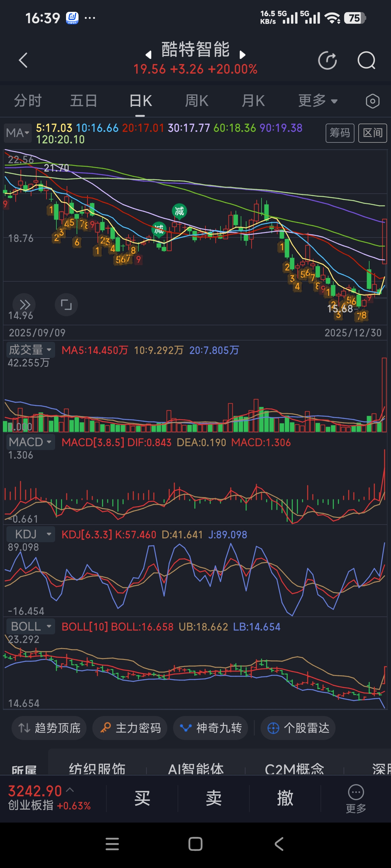Switch to the 周K tab
391x868 pixels.
[196, 101]
